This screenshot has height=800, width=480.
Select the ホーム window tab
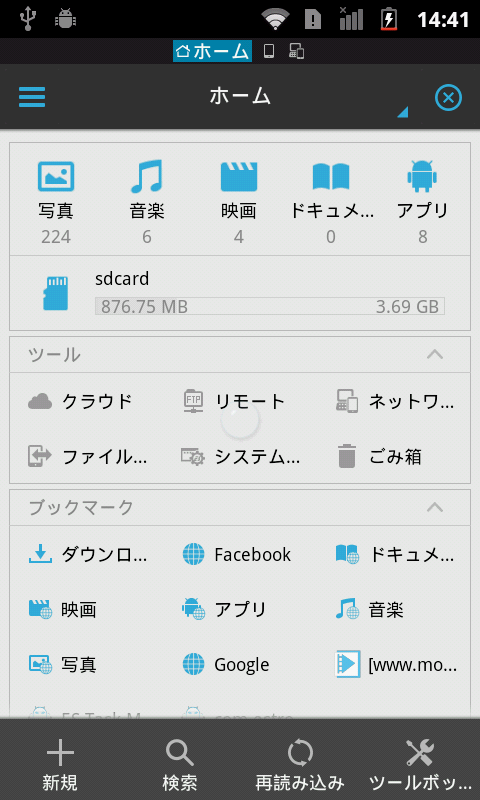pyautogui.click(x=212, y=51)
